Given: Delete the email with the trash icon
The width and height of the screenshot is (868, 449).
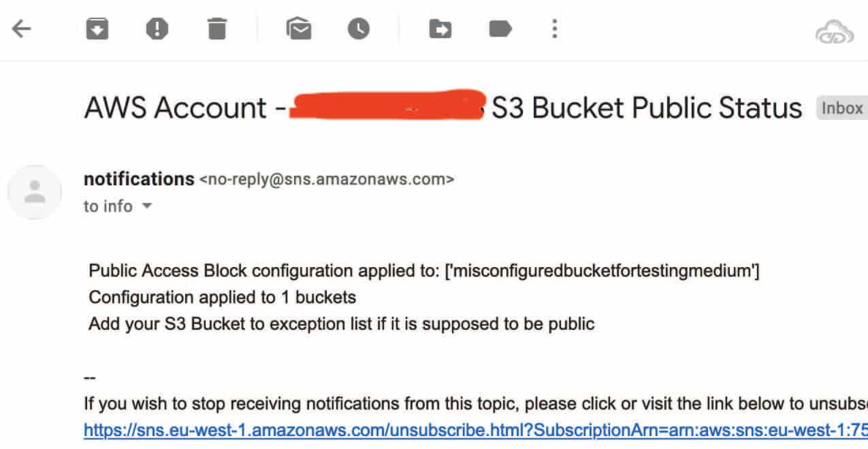Looking at the screenshot, I should click(217, 29).
